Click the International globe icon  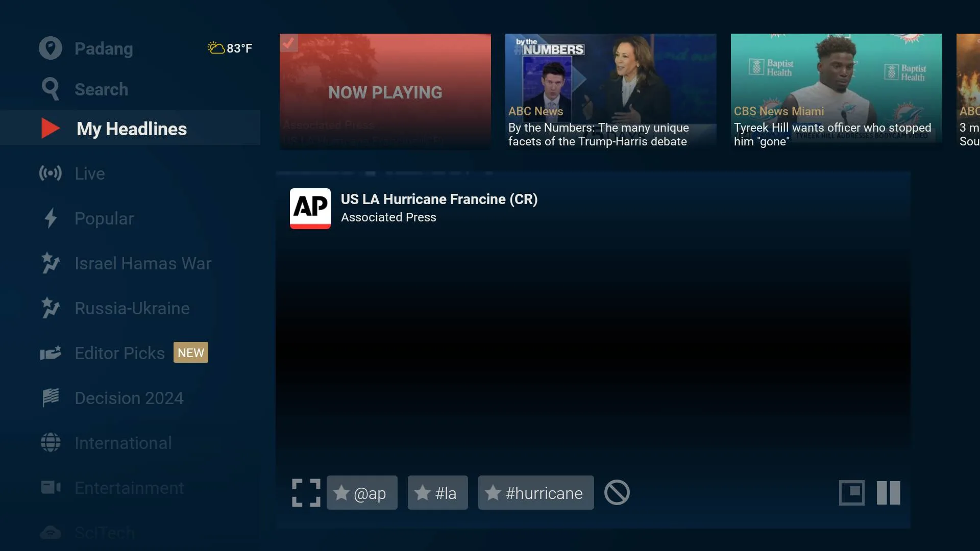tap(50, 442)
